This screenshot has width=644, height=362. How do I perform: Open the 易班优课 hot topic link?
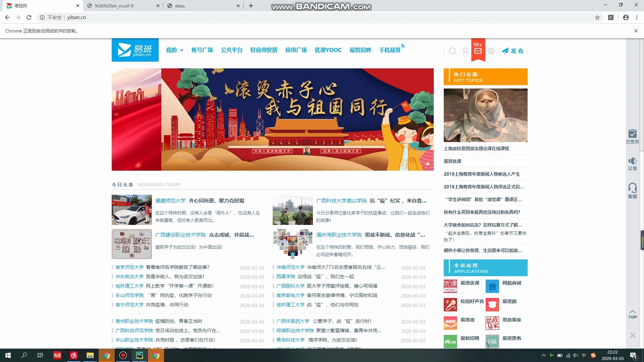[452, 161]
